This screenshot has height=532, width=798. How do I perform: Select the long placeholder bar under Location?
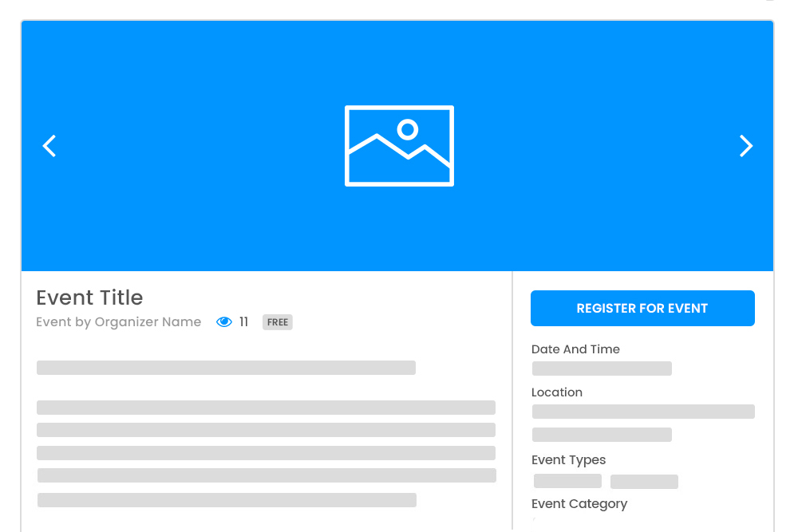643,412
